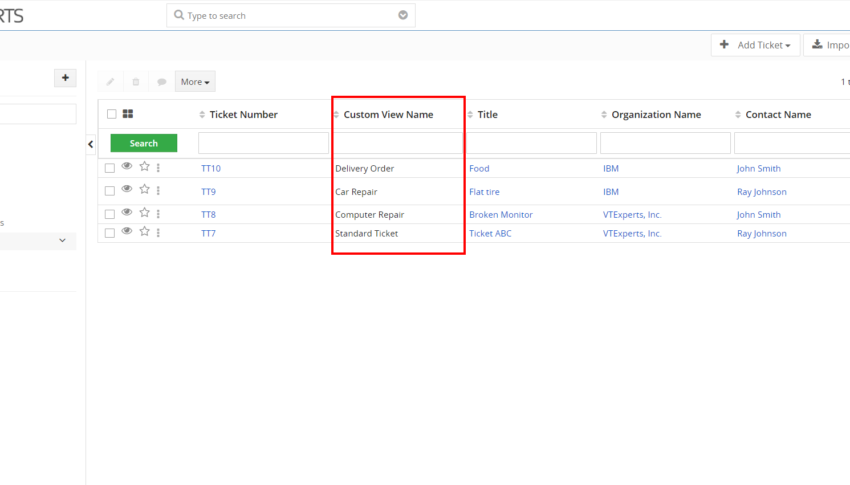Image resolution: width=850 pixels, height=485 pixels.
Task: Open Ray Johnson contact in TT9 row
Action: 762,192
